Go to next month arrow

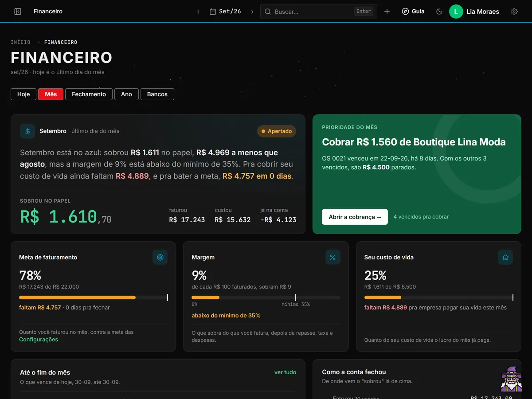pos(252,12)
